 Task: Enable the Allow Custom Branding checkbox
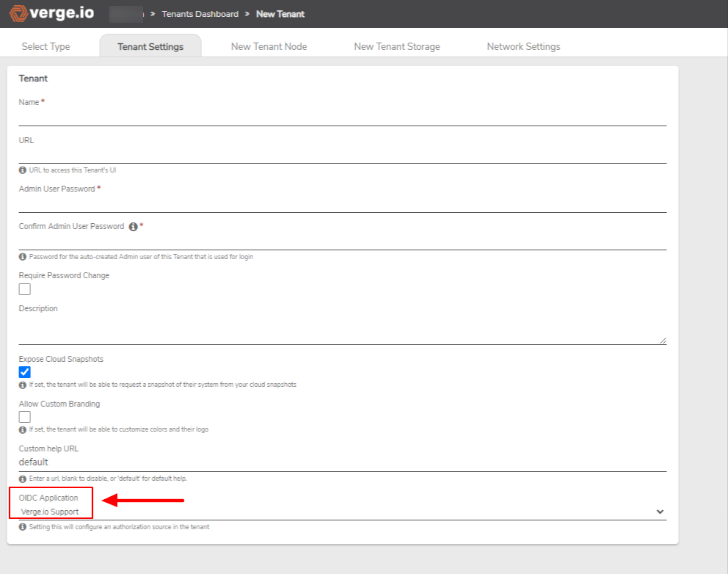24,416
